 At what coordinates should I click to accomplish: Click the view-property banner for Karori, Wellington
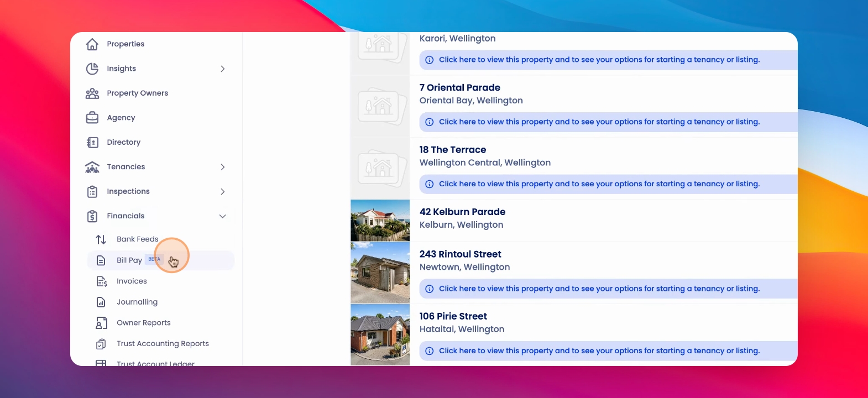608,60
